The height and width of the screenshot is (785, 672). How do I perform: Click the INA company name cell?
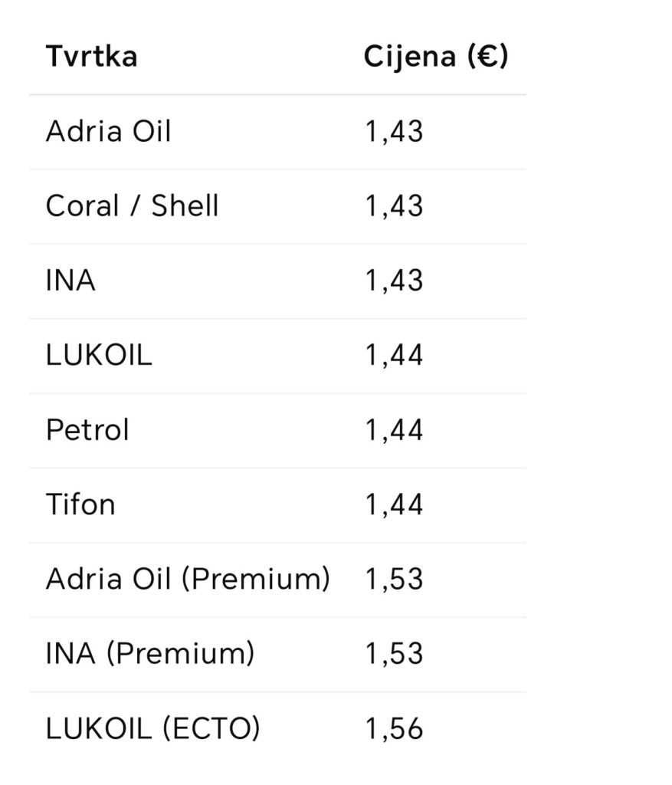pyautogui.click(x=70, y=281)
